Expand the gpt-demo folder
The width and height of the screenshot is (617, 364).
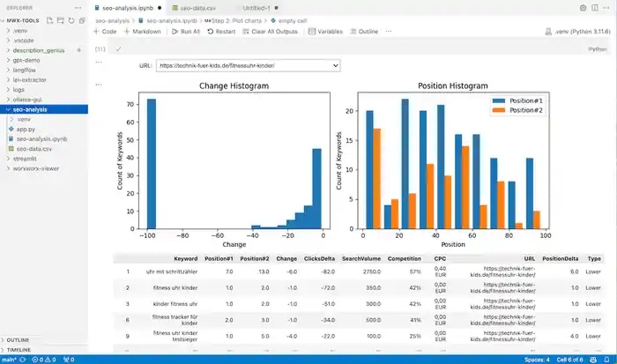click(x=8, y=60)
